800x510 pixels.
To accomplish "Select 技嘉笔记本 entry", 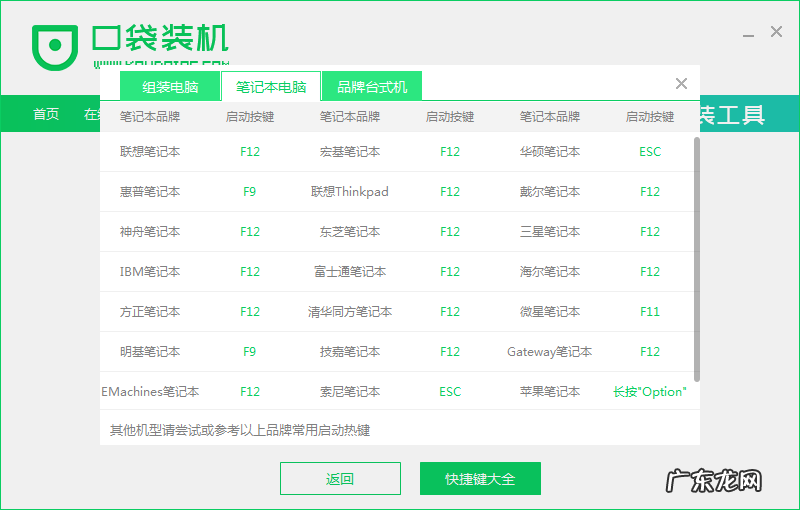I will tap(350, 351).
